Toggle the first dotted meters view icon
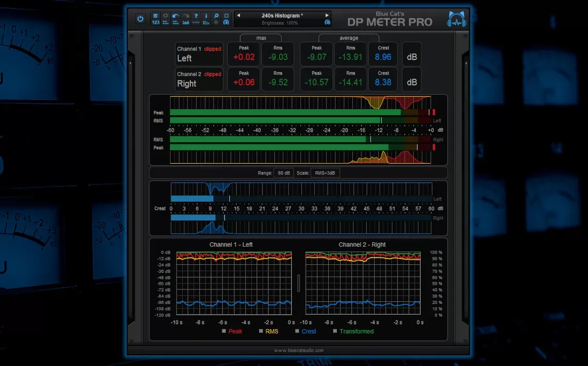The width and height of the screenshot is (588, 366). (165, 22)
